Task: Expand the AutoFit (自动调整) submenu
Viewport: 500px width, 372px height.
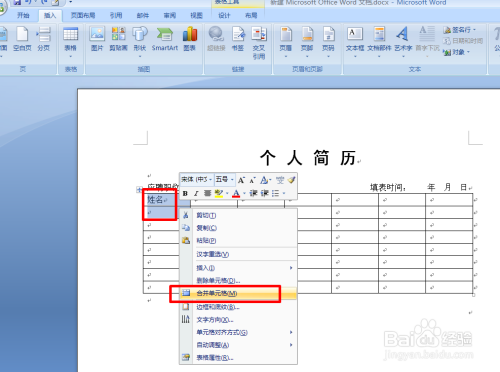Action: (291, 345)
